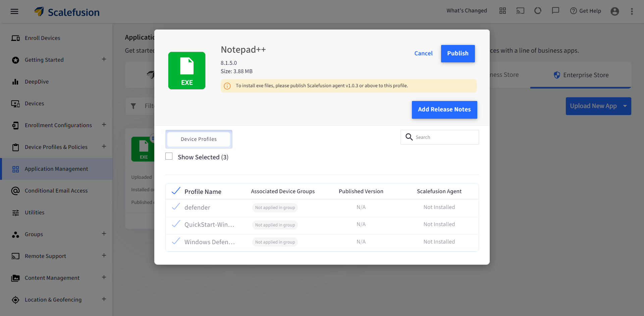Click the DeepDive chart icon
The height and width of the screenshot is (316, 644).
coord(15,82)
